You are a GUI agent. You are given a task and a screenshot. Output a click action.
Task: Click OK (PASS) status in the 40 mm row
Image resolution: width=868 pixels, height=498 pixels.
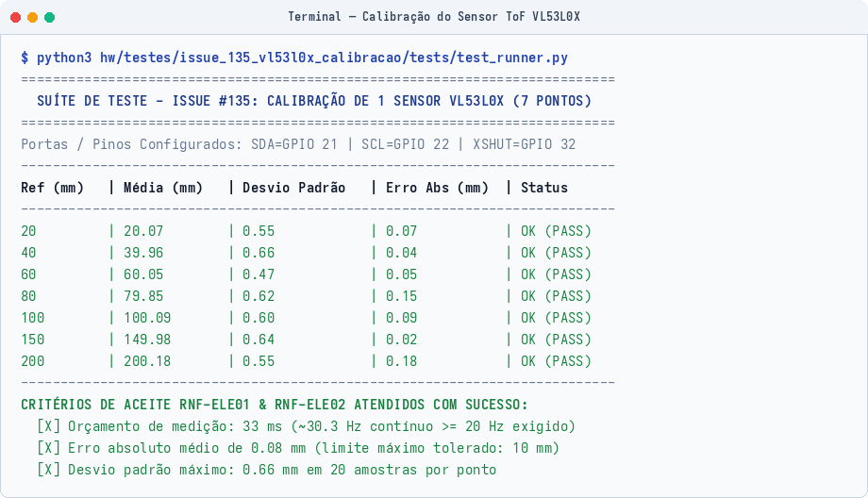tap(556, 253)
